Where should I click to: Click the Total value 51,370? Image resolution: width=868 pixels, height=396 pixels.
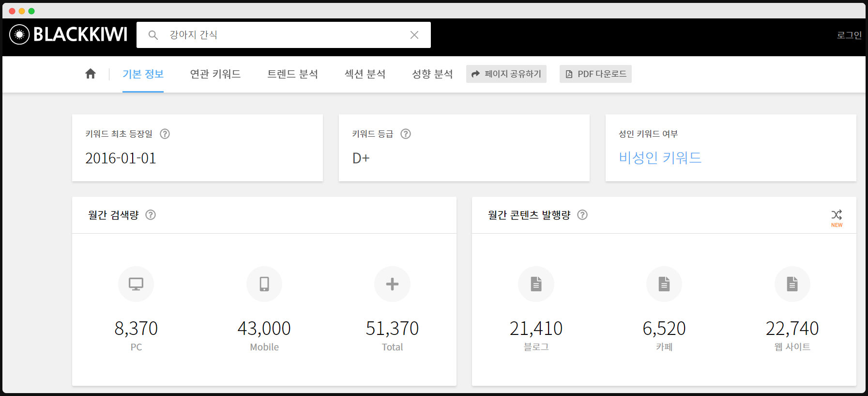click(392, 329)
